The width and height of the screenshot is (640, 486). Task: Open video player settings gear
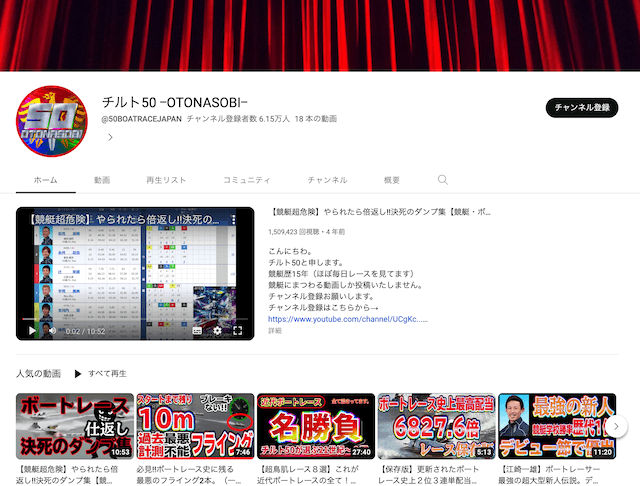(217, 330)
